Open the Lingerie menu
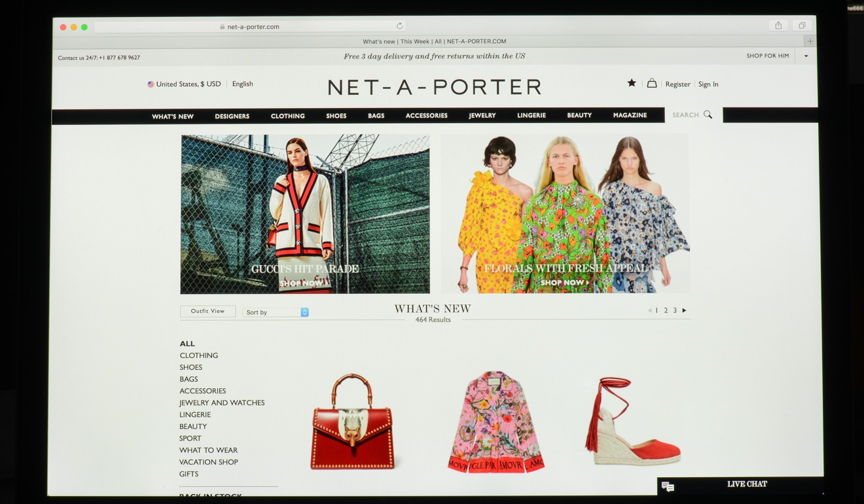This screenshot has width=864, height=504. [x=531, y=115]
